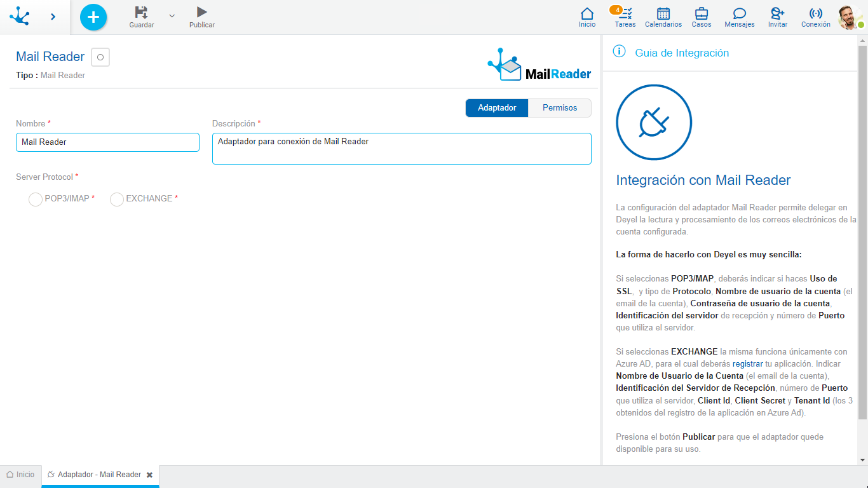Click the MailReader logo image
Image resolution: width=868 pixels, height=488 pixels.
coord(539,64)
